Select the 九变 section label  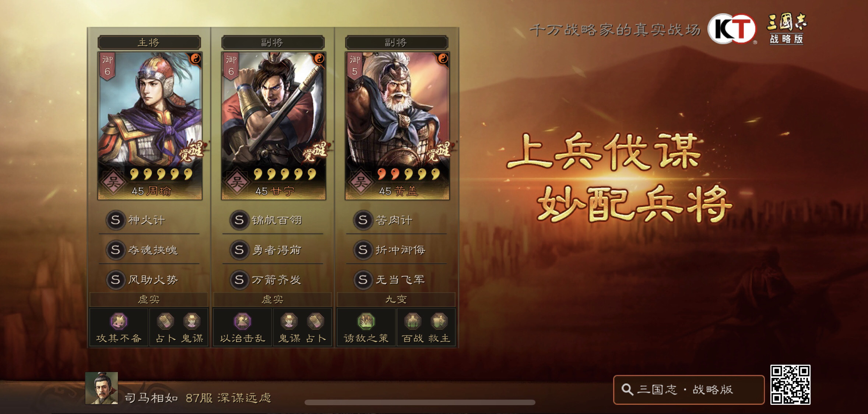point(396,300)
